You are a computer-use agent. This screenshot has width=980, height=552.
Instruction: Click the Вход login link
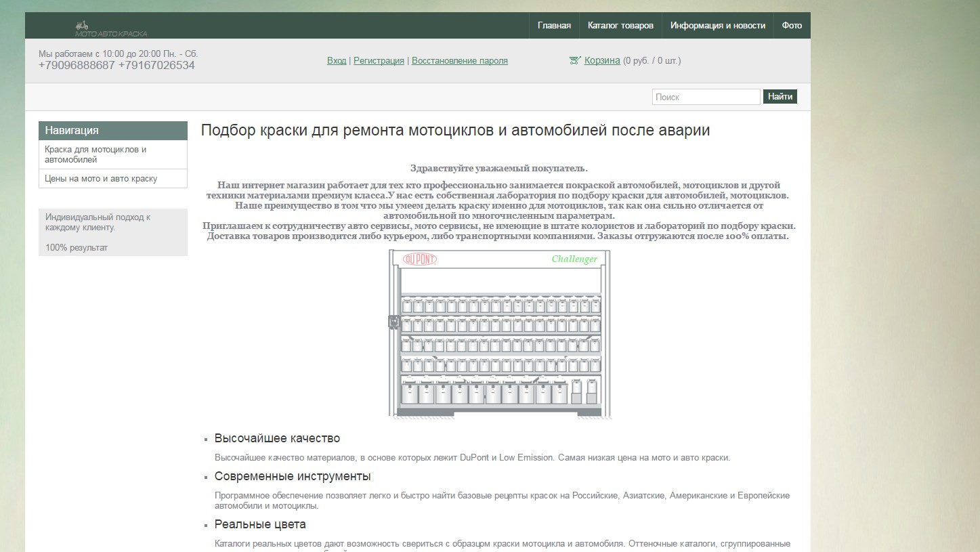337,61
